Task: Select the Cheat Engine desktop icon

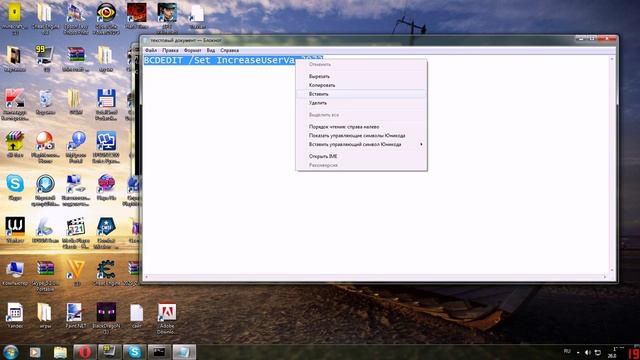Action: 106,273
